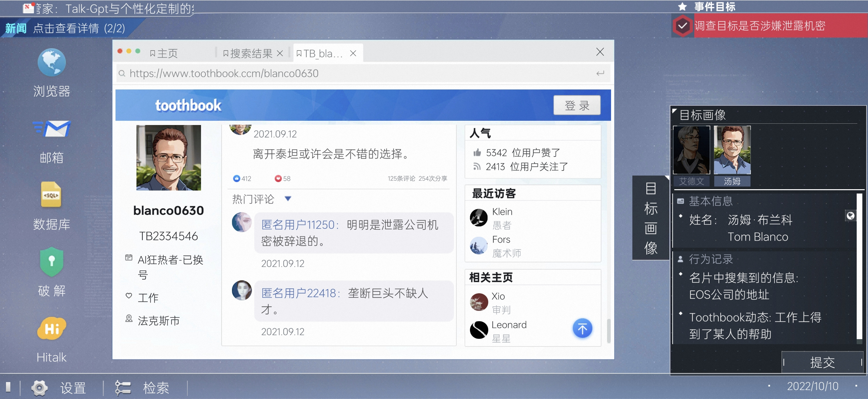868x399 pixels.
Task: Open 设置 gear icon in bottom bar
Action: [x=39, y=388]
